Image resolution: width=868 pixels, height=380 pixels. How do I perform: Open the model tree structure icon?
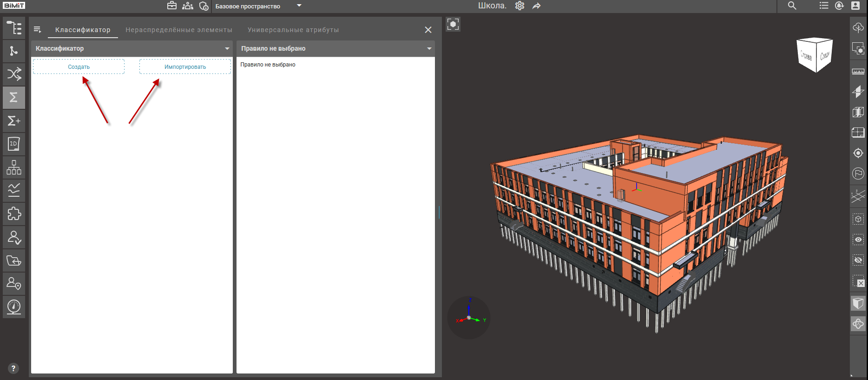point(14,28)
